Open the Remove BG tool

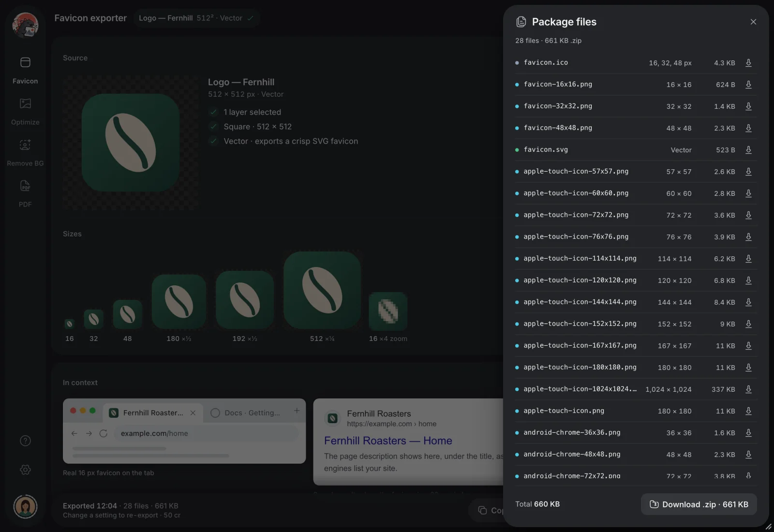click(x=25, y=153)
